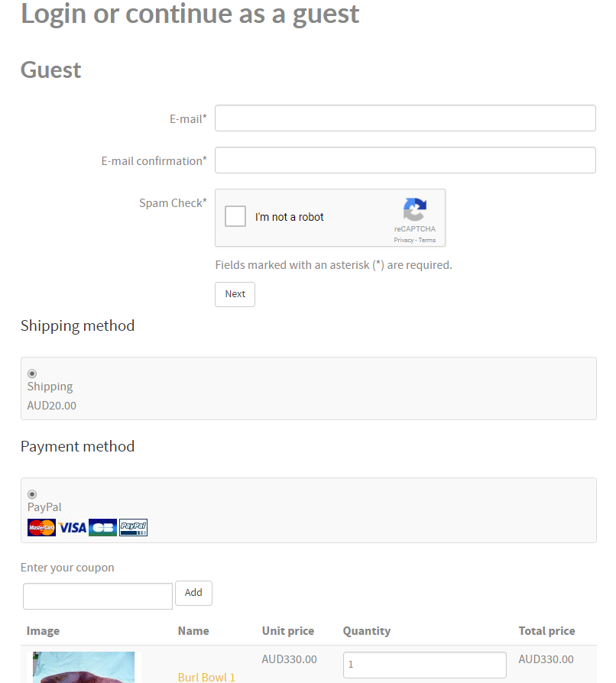This screenshot has height=683, width=616.
Task: Open the reCAPTCHA Terms link
Action: tap(427, 240)
